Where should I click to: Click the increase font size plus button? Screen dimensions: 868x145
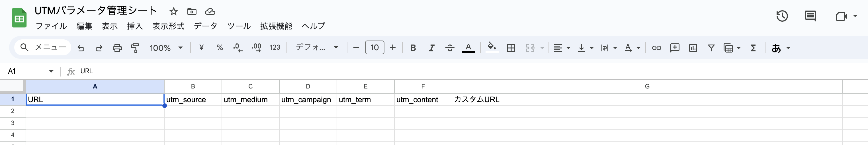coord(392,48)
